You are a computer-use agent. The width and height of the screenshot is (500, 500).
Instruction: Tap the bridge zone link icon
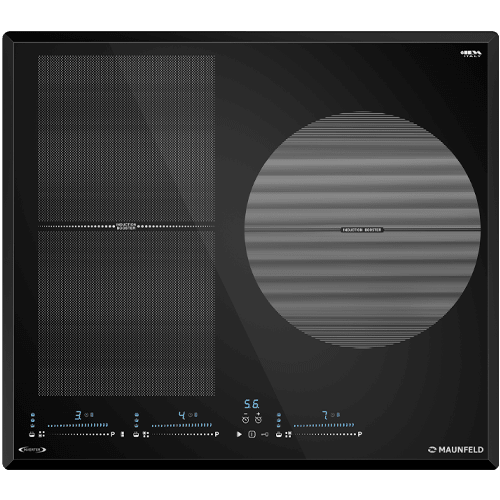tap(122, 434)
